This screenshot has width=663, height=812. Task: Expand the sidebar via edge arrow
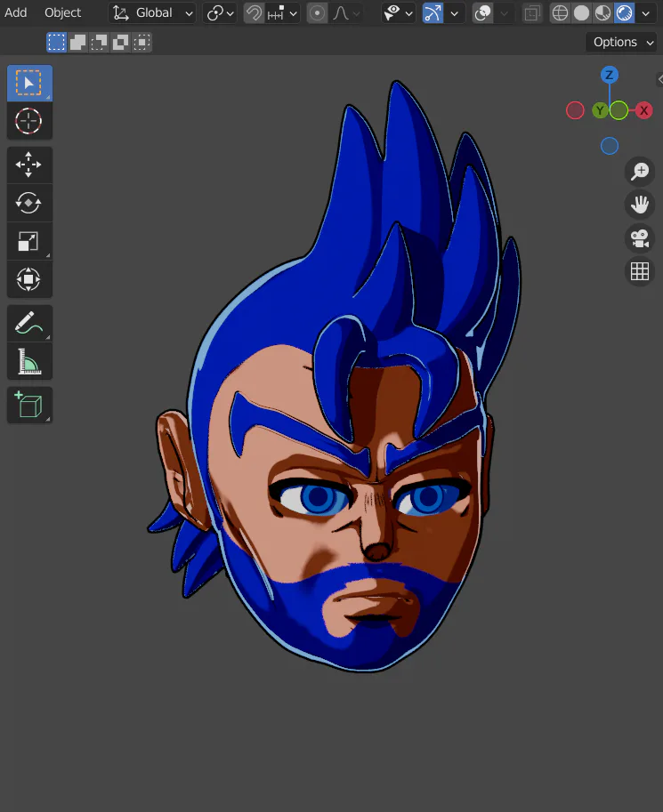(659, 79)
